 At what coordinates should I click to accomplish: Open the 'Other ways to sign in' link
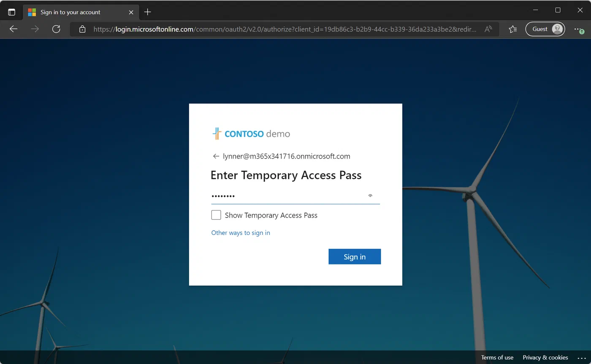point(241,233)
